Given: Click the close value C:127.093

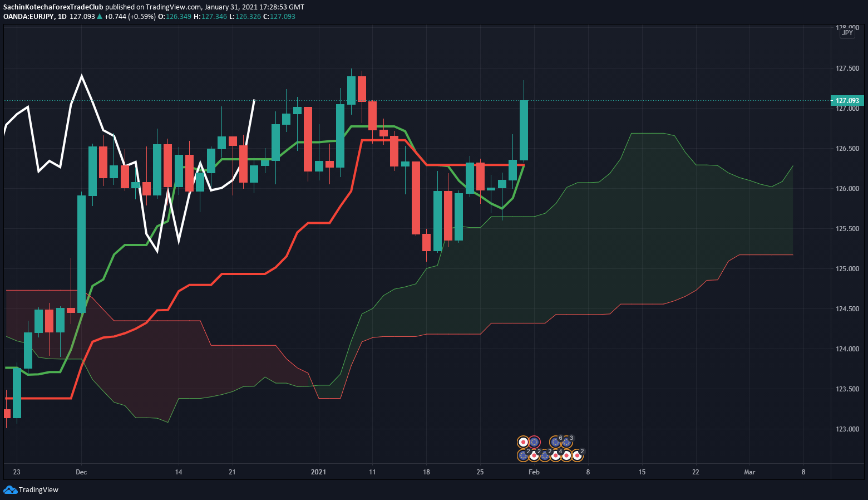Looking at the screenshot, I should click(x=279, y=17).
